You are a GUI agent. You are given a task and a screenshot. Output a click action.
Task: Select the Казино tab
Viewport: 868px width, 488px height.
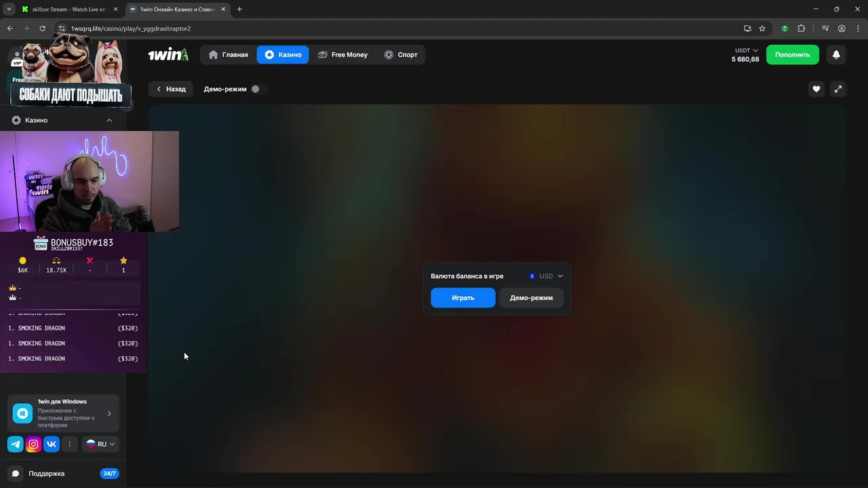283,55
